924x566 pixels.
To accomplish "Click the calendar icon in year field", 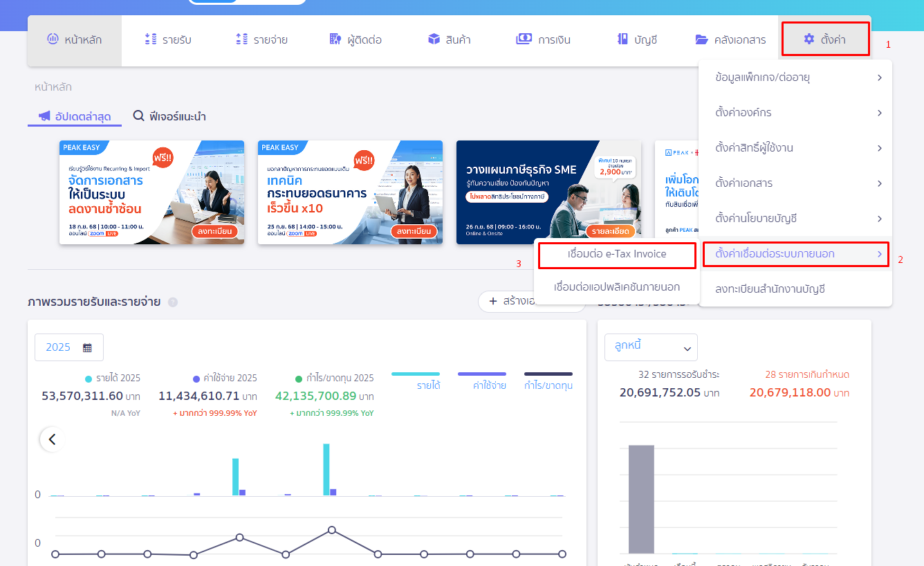I will click(x=87, y=347).
